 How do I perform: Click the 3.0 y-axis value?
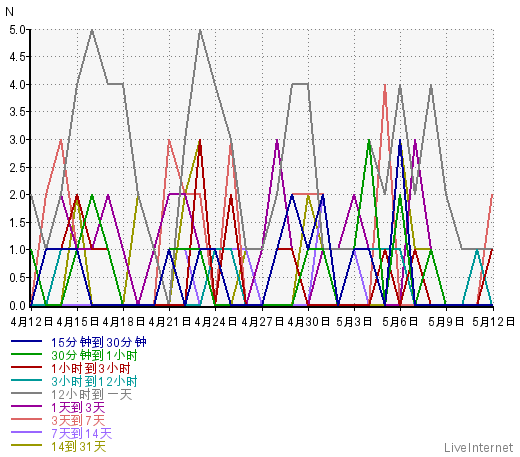(17, 140)
